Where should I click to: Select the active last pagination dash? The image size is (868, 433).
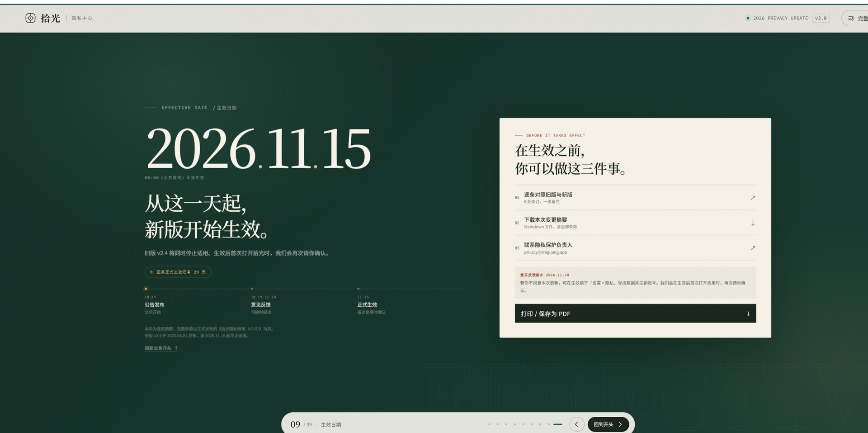[558, 424]
